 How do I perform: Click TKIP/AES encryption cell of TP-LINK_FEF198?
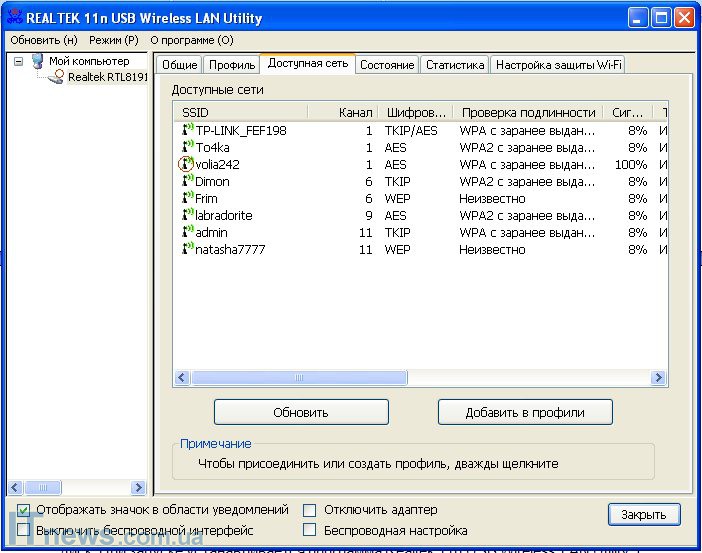(x=411, y=130)
